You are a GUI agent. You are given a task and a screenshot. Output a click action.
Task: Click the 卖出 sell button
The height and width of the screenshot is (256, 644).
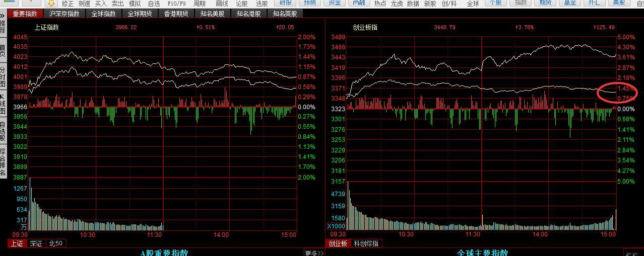click(x=117, y=4)
